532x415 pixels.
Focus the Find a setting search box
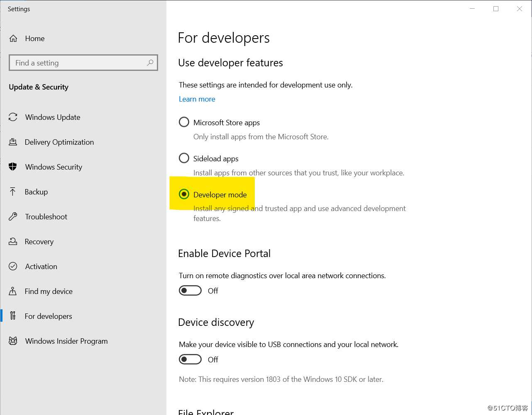[x=83, y=63]
